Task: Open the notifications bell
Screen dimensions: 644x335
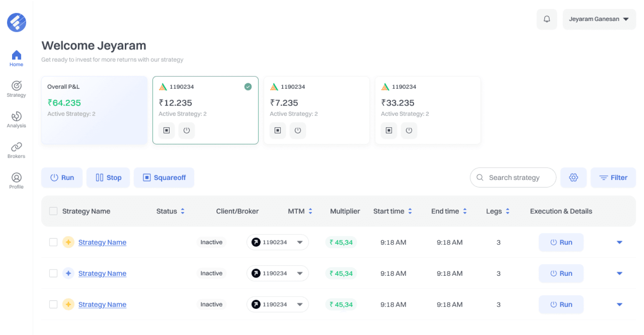Action: (x=547, y=19)
